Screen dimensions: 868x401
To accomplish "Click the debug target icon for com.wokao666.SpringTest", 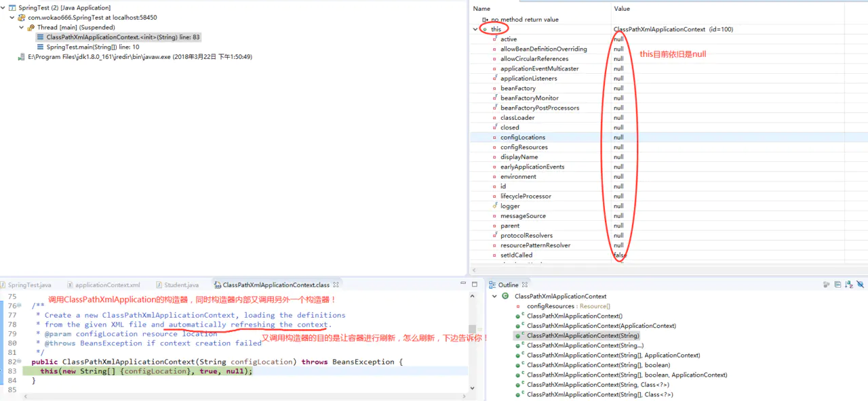I will click(22, 18).
